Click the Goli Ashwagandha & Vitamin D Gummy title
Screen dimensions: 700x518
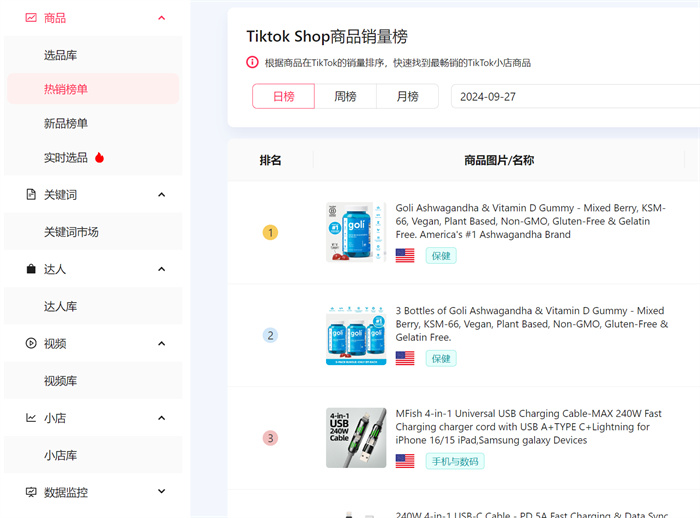530,221
